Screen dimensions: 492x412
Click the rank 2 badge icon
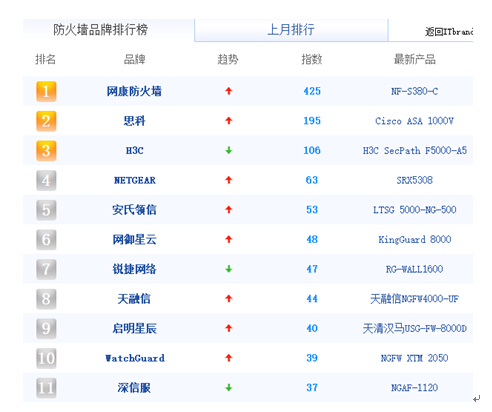(46, 121)
